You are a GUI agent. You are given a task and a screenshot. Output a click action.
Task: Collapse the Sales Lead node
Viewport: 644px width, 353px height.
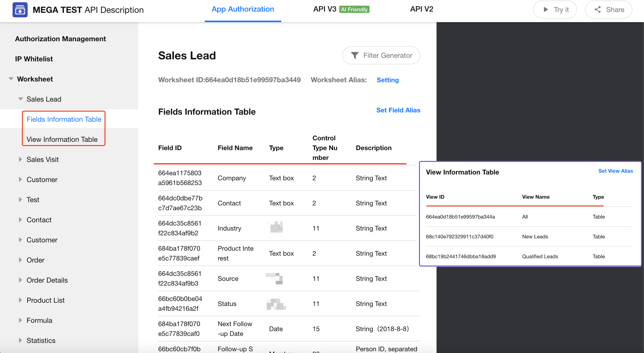point(21,99)
